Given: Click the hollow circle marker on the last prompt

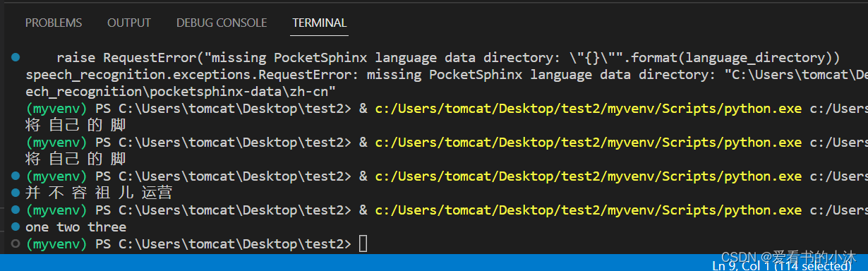Looking at the screenshot, I should click(15, 243).
